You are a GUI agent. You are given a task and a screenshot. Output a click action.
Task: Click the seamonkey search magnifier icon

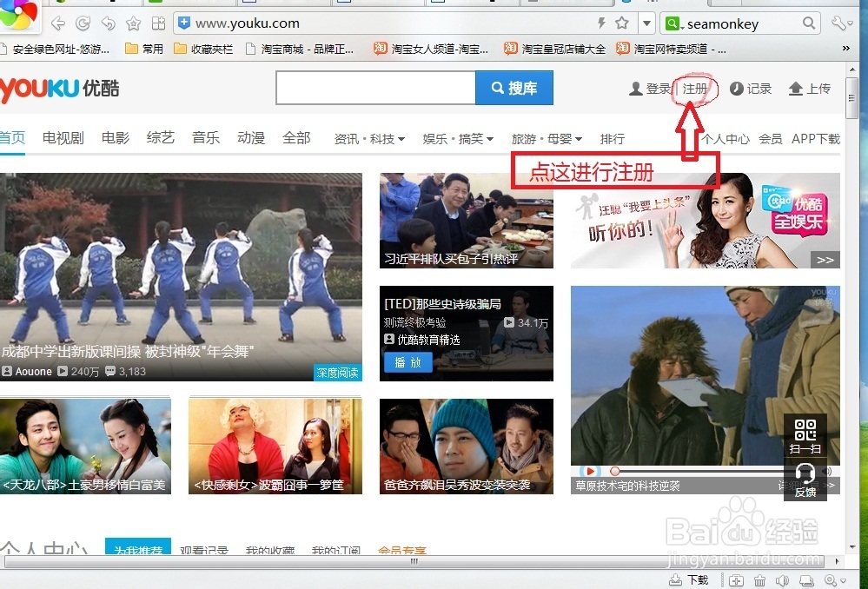point(809,23)
